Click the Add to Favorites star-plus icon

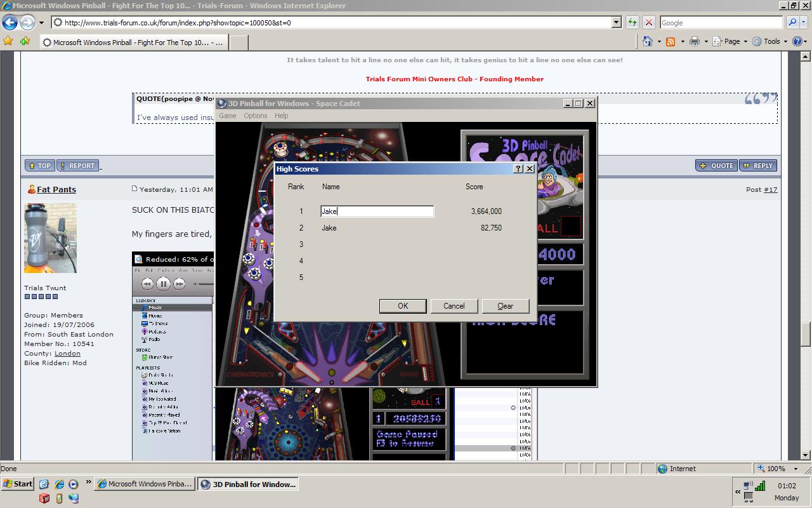point(25,41)
